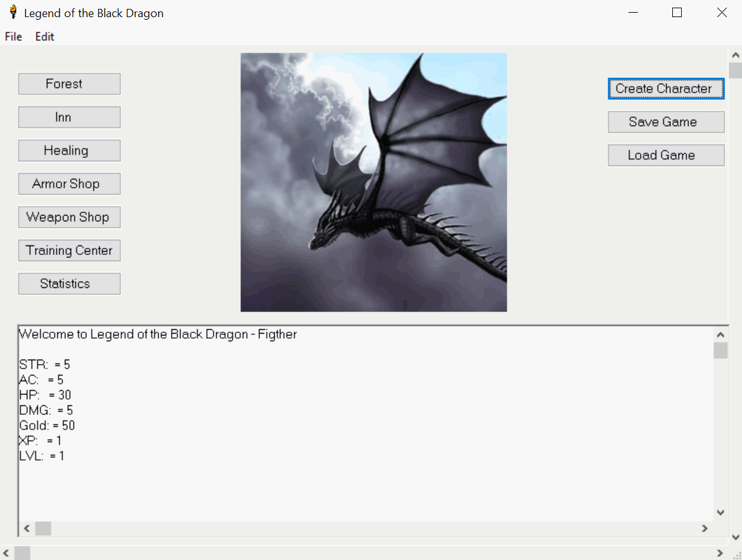This screenshot has height=560, width=742.
Task: Open the Armor Shop
Action: point(69,184)
